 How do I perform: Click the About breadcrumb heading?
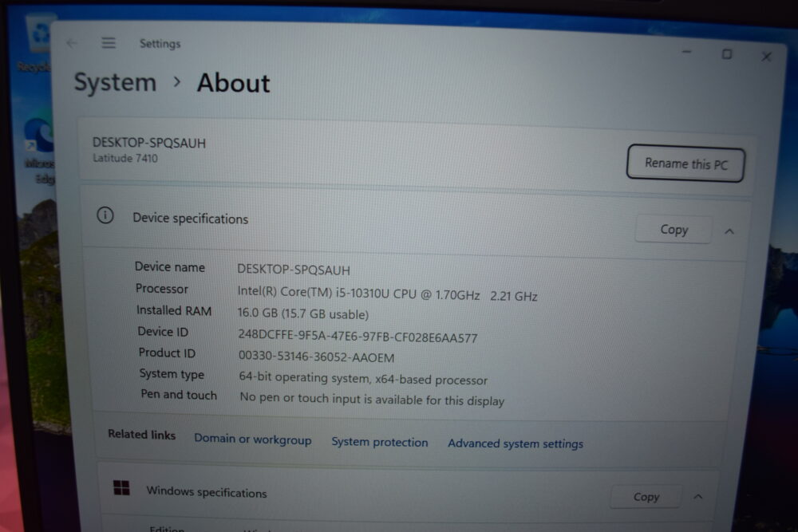point(234,83)
